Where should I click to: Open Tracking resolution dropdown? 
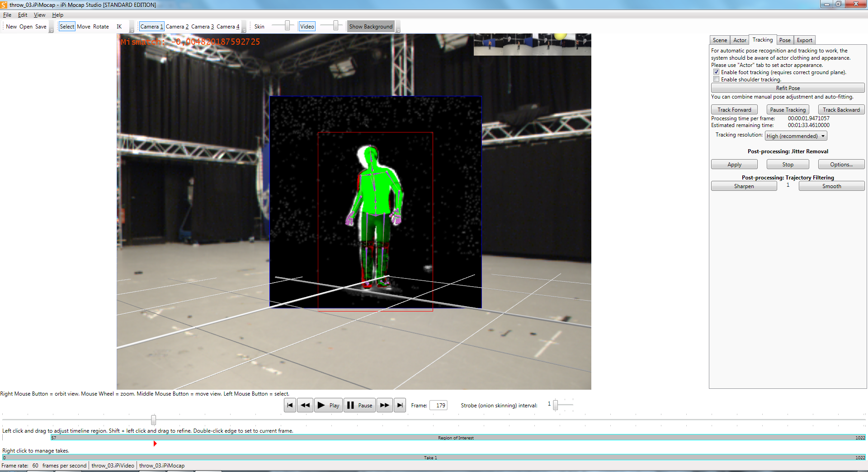pyautogui.click(x=796, y=136)
